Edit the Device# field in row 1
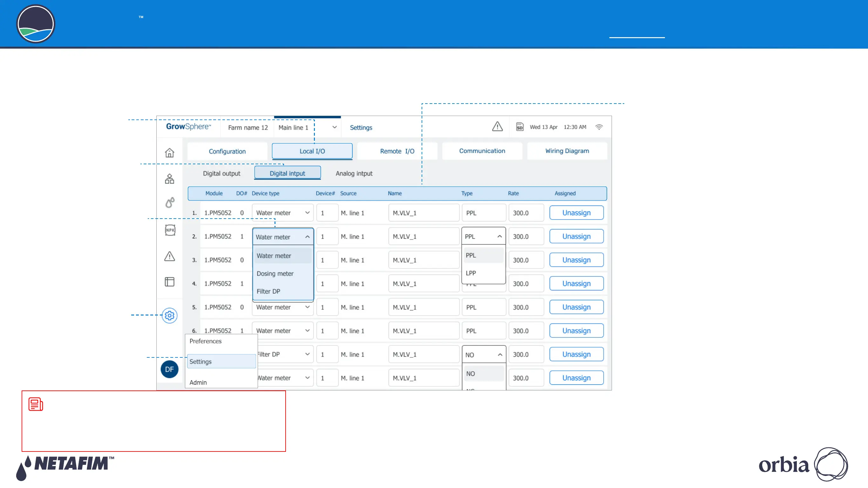Screen dimensions: 868x488 click(327, 213)
